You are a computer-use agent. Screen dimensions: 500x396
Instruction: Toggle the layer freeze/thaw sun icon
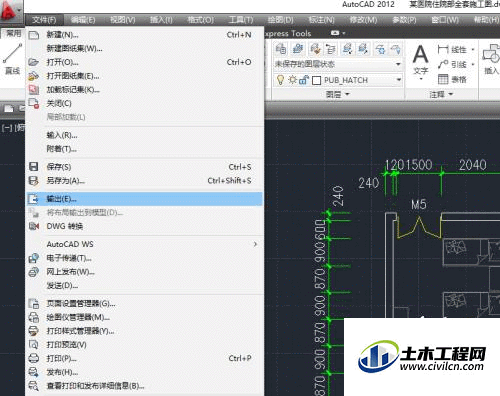(292, 80)
